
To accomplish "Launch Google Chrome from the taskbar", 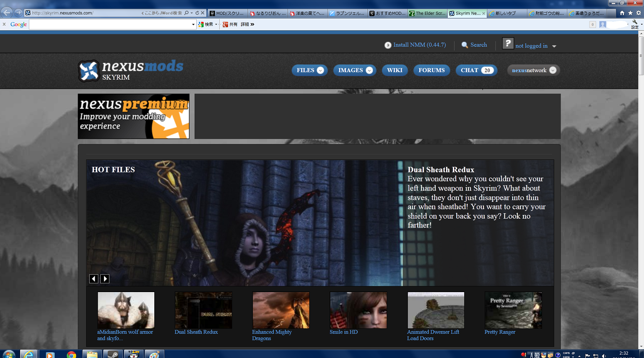I will (71, 354).
